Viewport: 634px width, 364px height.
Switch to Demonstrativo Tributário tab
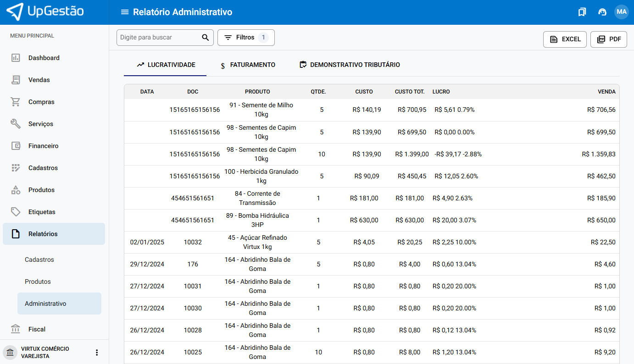pyautogui.click(x=350, y=65)
